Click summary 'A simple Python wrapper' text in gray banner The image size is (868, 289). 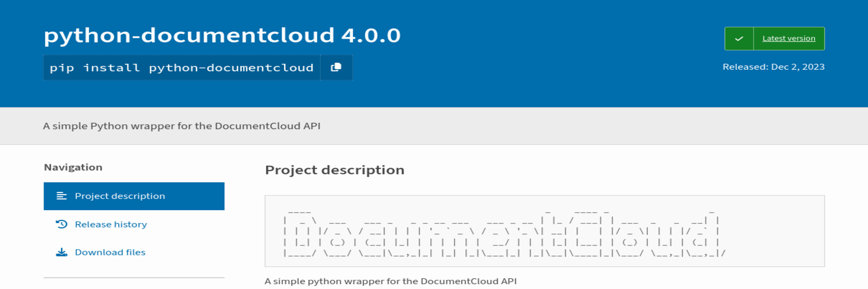click(x=182, y=126)
